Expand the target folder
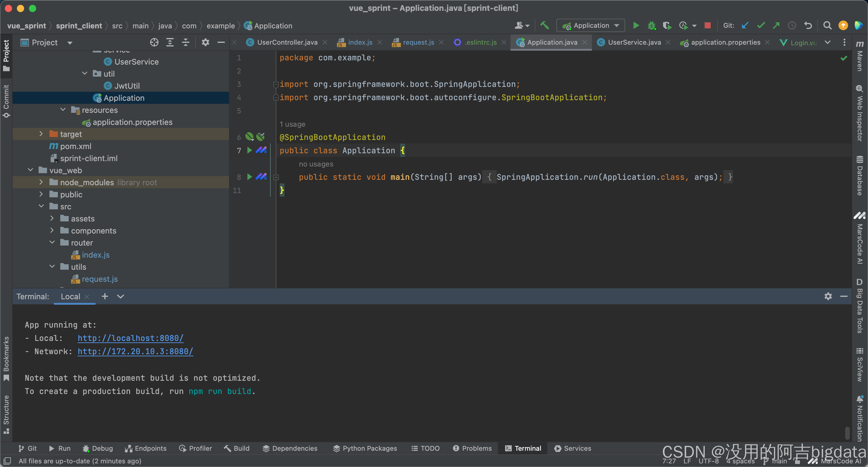The image size is (868, 467). tap(41, 134)
